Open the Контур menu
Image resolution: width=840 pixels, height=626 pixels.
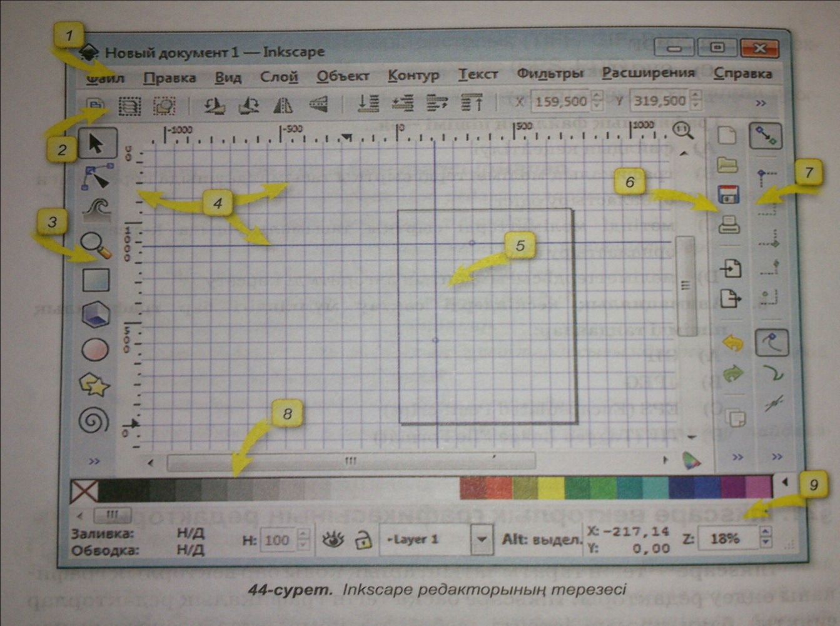coord(413,76)
